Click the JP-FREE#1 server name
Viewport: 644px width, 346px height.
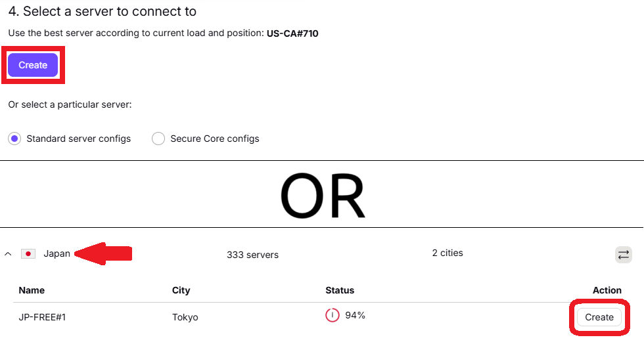click(42, 317)
